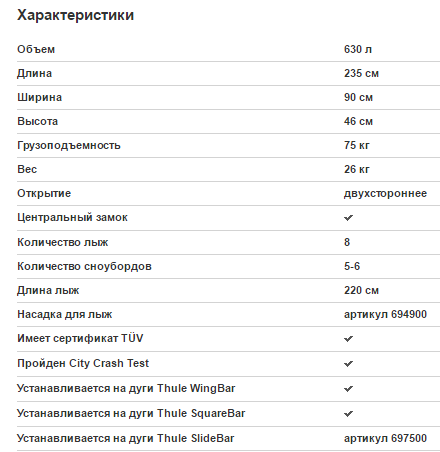This screenshot has height=452, width=440.
Task: Click the Грузоподъемность label
Action: 69,146
